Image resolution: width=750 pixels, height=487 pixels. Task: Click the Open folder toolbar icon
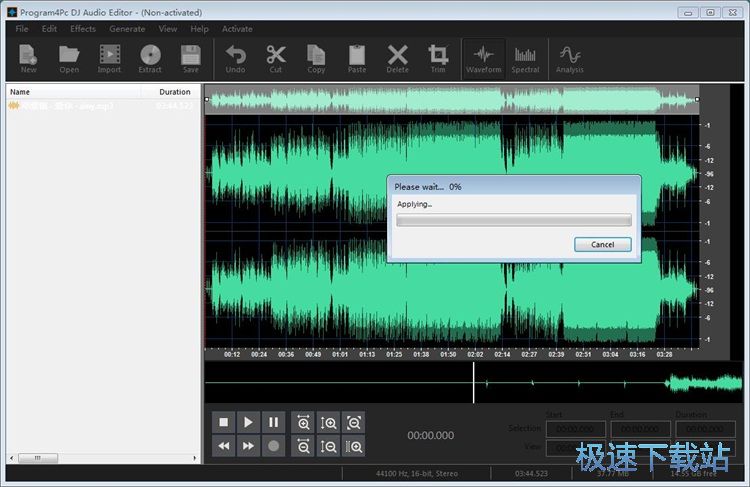coord(69,58)
